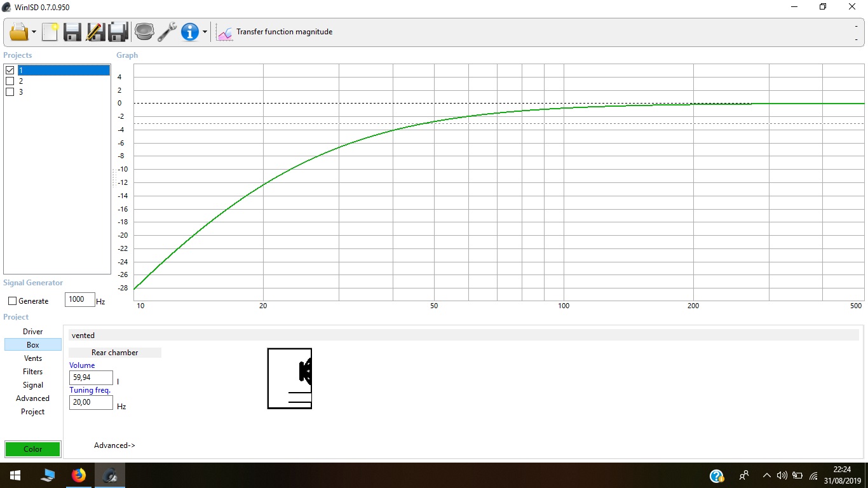Click the blue info icon
This screenshot has width=868, height=488.
coord(190,32)
